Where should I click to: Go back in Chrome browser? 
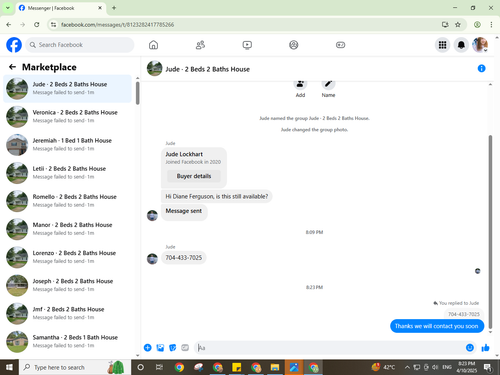(x=9, y=24)
